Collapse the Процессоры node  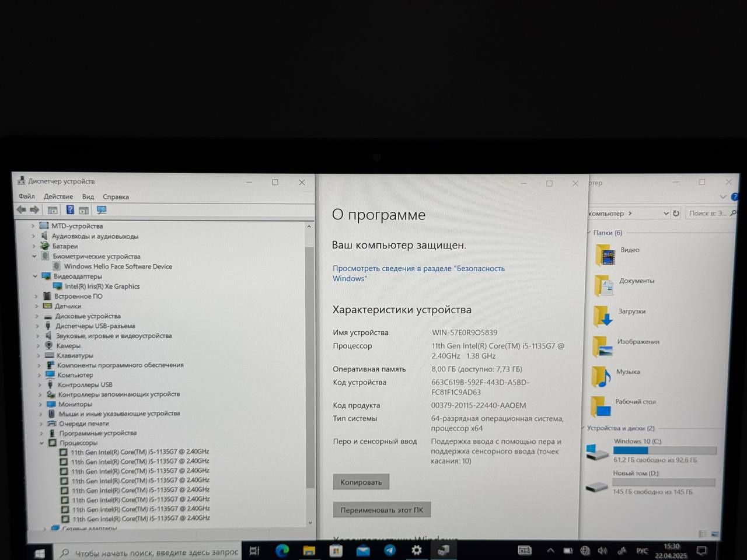(41, 443)
